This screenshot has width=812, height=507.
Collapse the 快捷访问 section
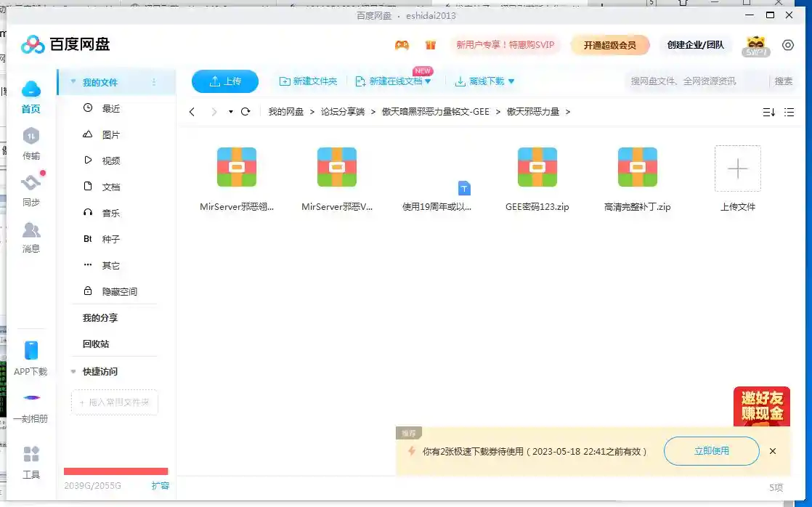(73, 372)
